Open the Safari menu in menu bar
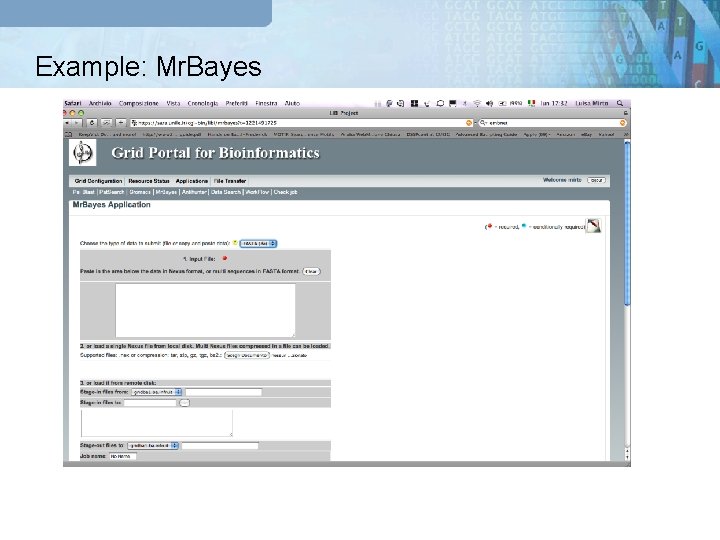The image size is (720, 540). [73, 103]
